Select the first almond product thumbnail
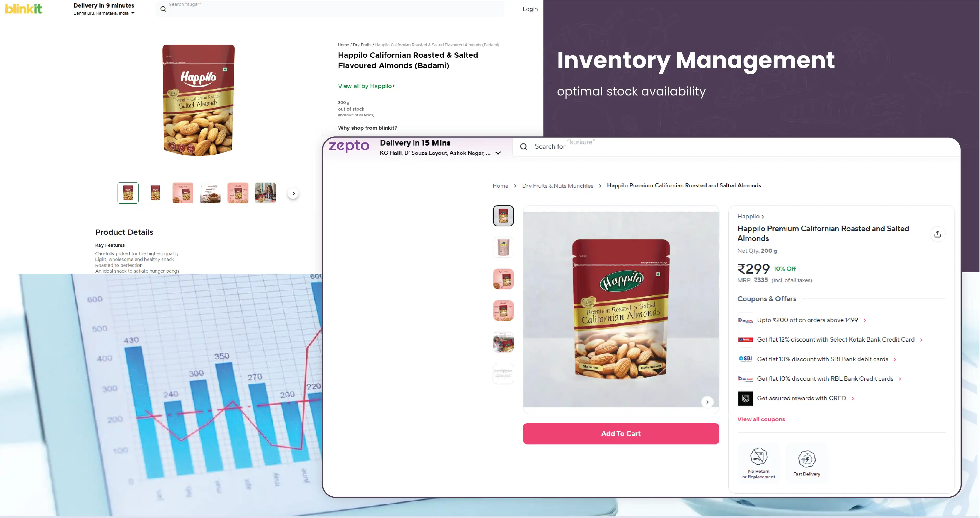Viewport: 980px width, 518px height. click(x=128, y=192)
